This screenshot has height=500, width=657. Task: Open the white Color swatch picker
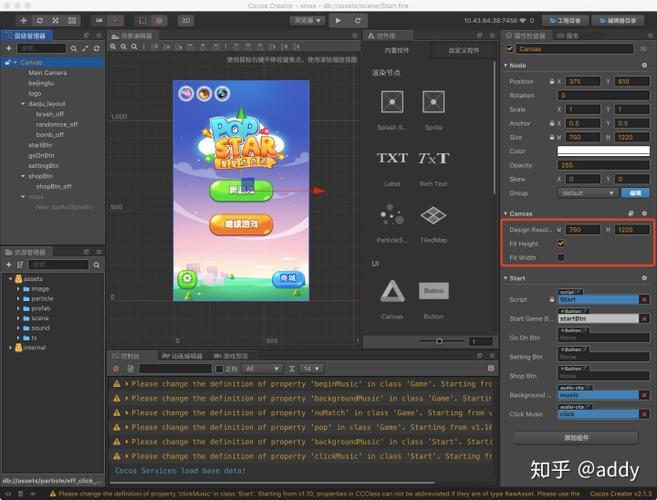pos(603,151)
